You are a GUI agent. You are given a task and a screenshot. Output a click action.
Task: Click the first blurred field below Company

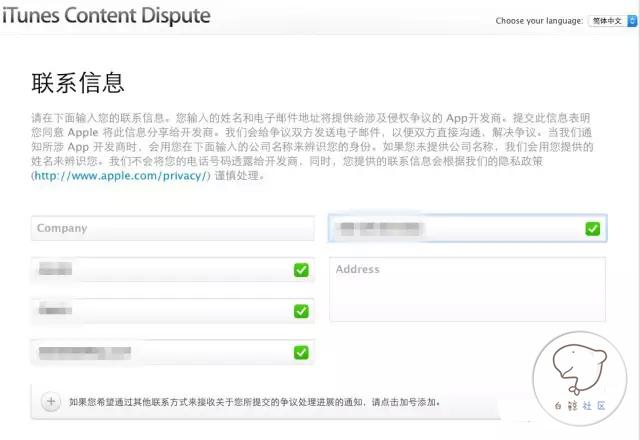pyautogui.click(x=160, y=270)
